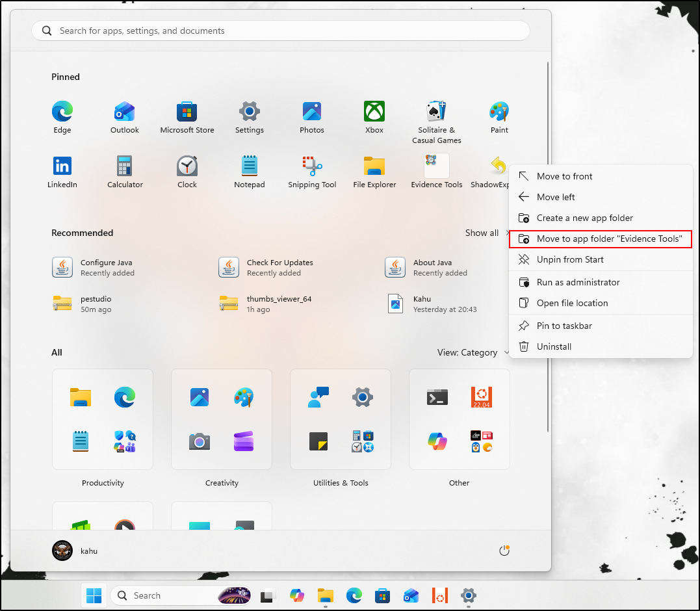
Task: Open Ubuntu 22.04 in Other group
Action: [482, 397]
